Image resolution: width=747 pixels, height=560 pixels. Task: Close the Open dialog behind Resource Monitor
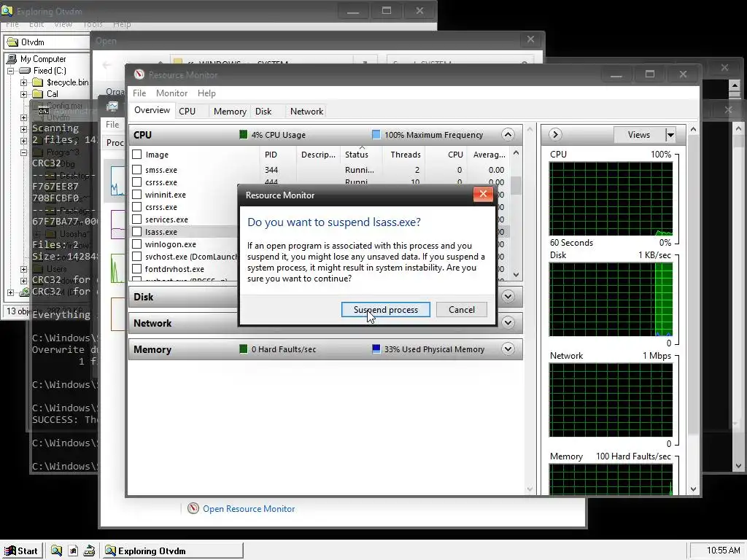530,39
